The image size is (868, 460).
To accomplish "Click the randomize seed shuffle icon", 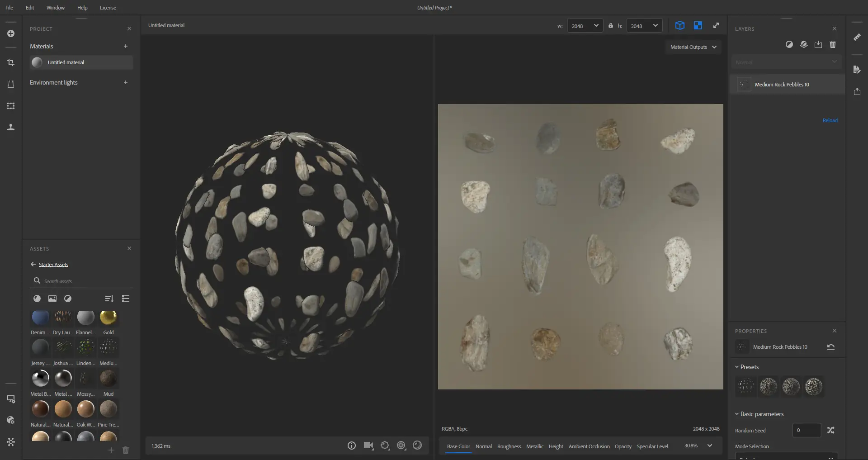I will coord(830,430).
